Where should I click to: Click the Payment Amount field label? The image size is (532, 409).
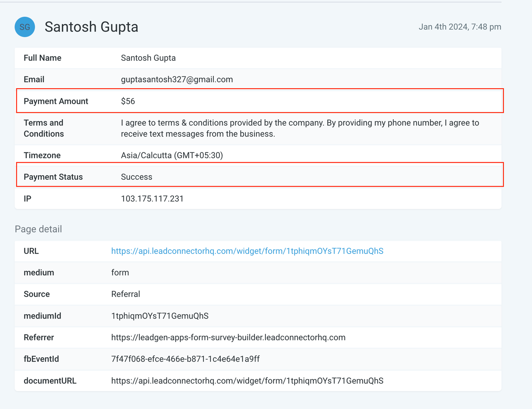tap(56, 101)
